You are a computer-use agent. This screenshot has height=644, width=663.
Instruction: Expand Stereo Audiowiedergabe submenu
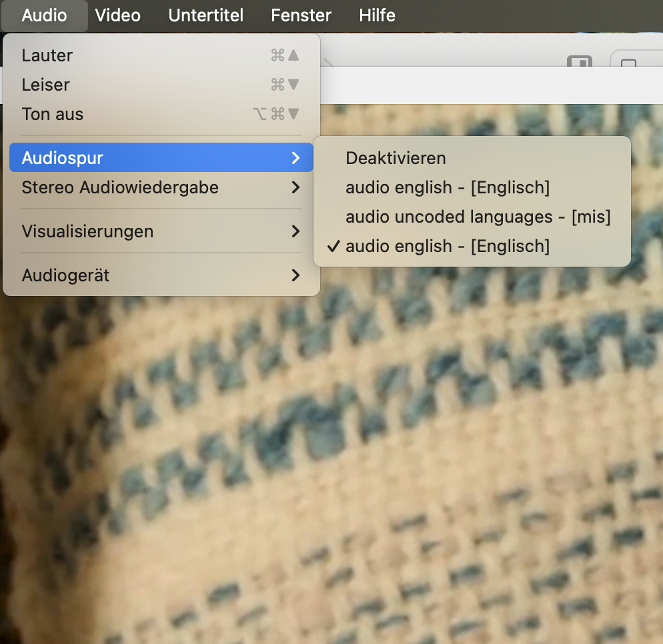coord(161,187)
